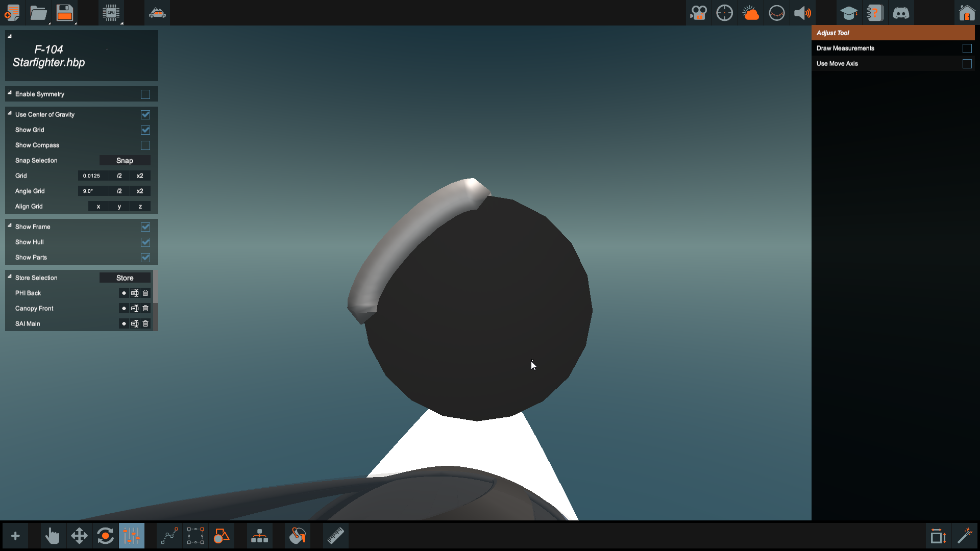Click the Discord icon
Screen dimensions: 980x551
tap(901, 12)
